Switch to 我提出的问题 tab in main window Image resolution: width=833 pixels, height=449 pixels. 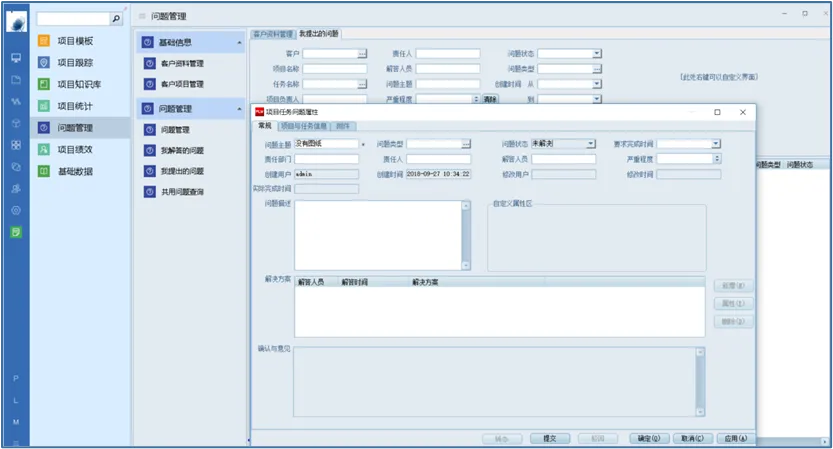click(x=319, y=34)
